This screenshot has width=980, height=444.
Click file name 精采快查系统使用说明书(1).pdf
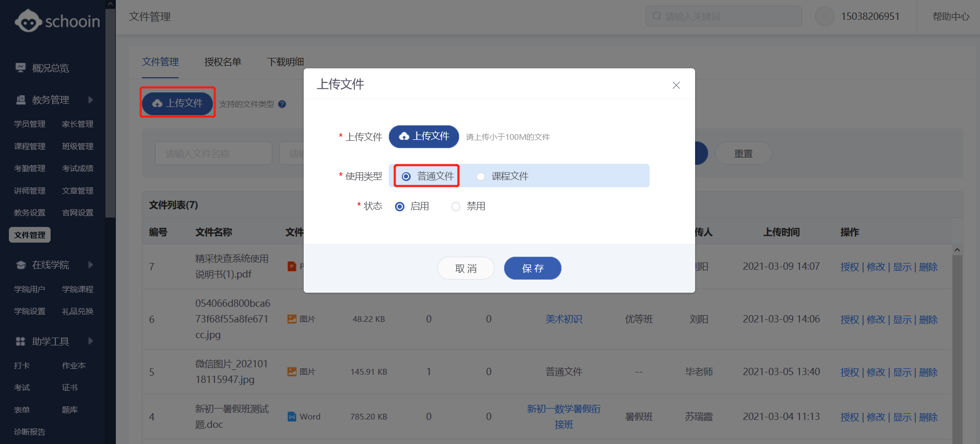(x=232, y=266)
